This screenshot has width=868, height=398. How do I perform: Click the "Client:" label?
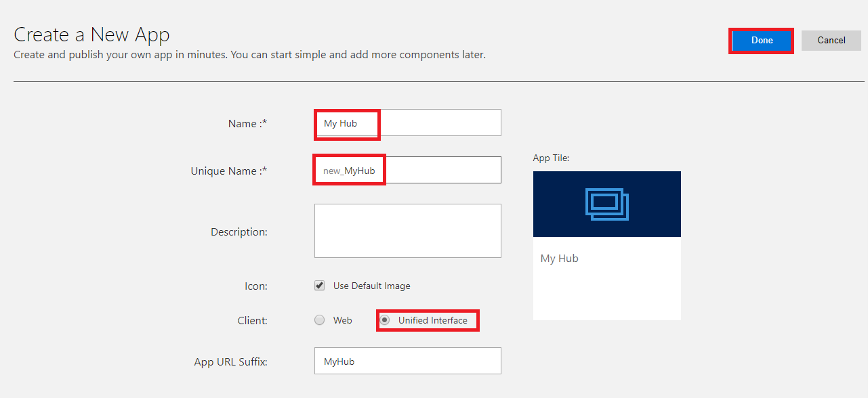252,321
